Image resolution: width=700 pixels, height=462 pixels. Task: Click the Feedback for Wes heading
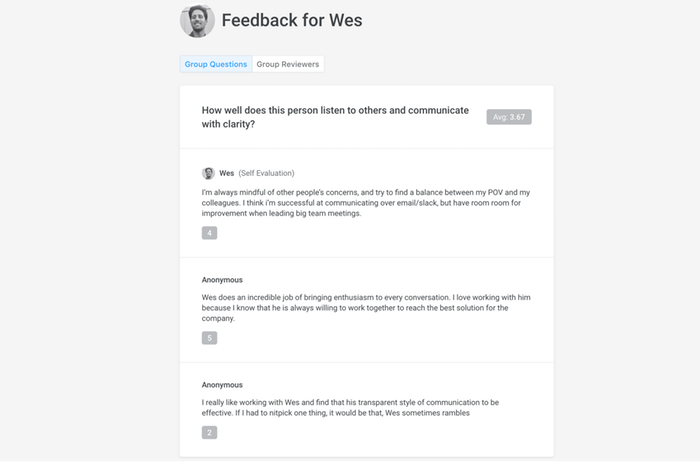point(292,21)
